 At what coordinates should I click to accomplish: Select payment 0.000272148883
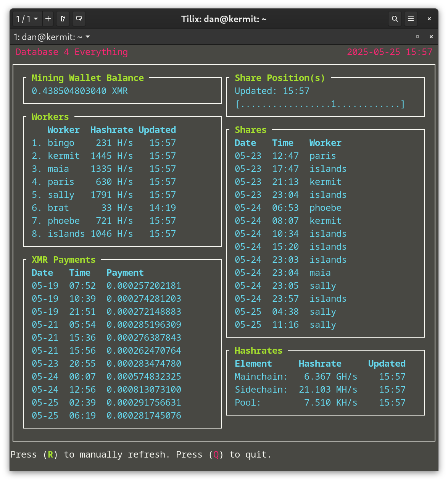[144, 312]
